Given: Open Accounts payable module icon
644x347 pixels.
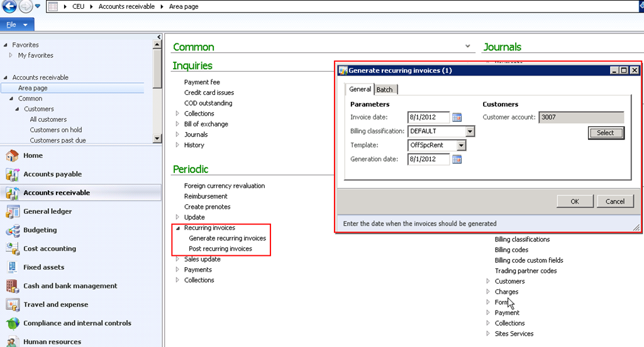Looking at the screenshot, I should tap(12, 174).
